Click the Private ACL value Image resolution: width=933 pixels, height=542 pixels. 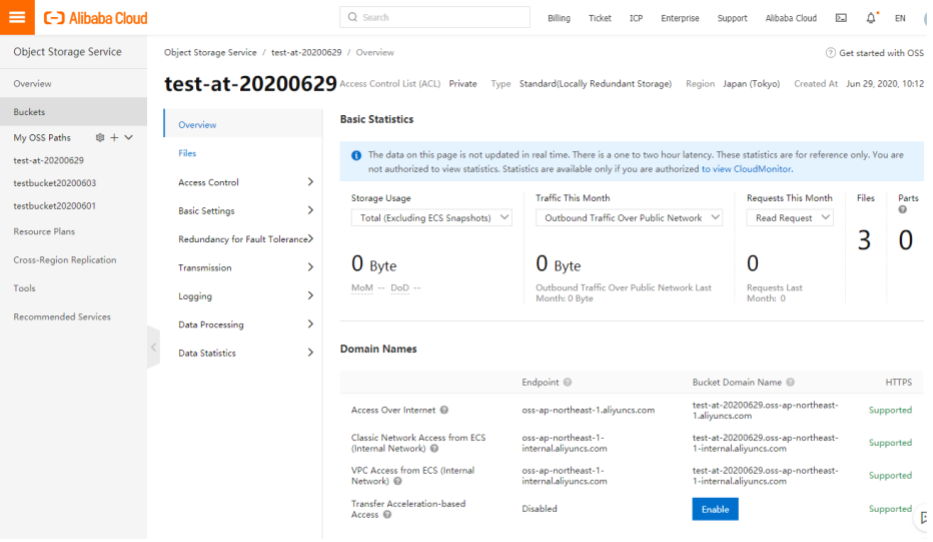[x=463, y=84]
